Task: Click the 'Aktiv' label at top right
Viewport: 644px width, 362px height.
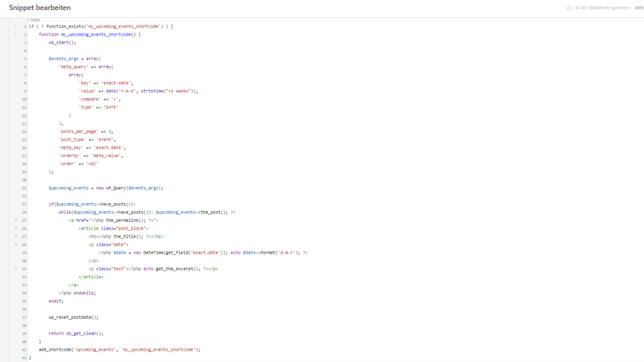Action: pyautogui.click(x=639, y=8)
